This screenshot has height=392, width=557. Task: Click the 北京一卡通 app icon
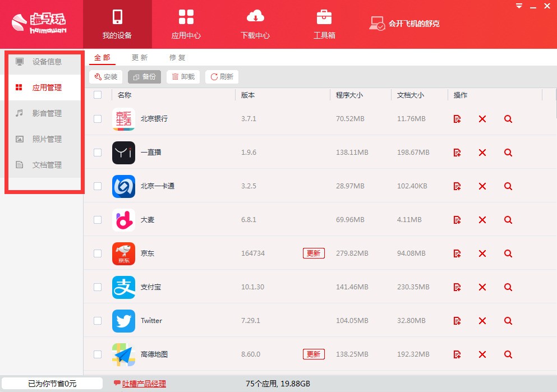pyautogui.click(x=123, y=186)
